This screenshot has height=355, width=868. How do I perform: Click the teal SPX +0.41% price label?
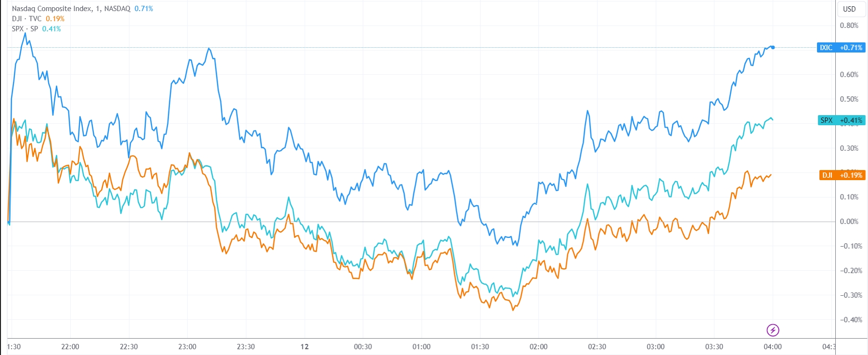pyautogui.click(x=841, y=120)
